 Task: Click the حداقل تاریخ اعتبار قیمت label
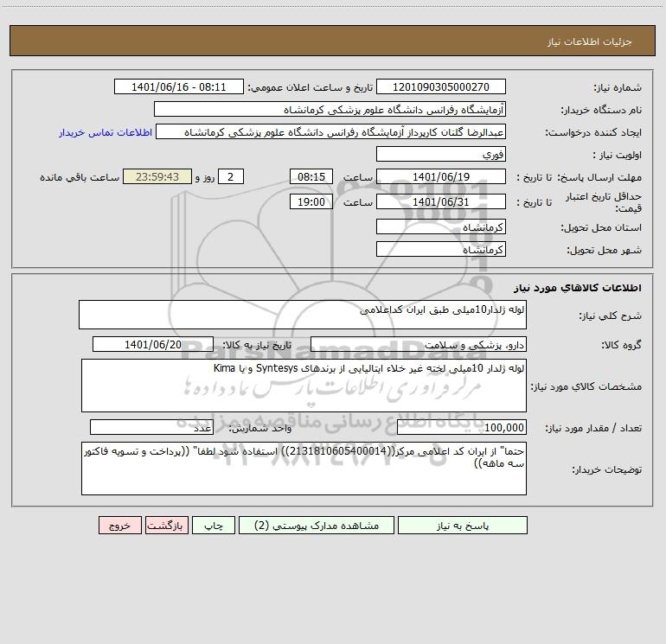coord(603,202)
